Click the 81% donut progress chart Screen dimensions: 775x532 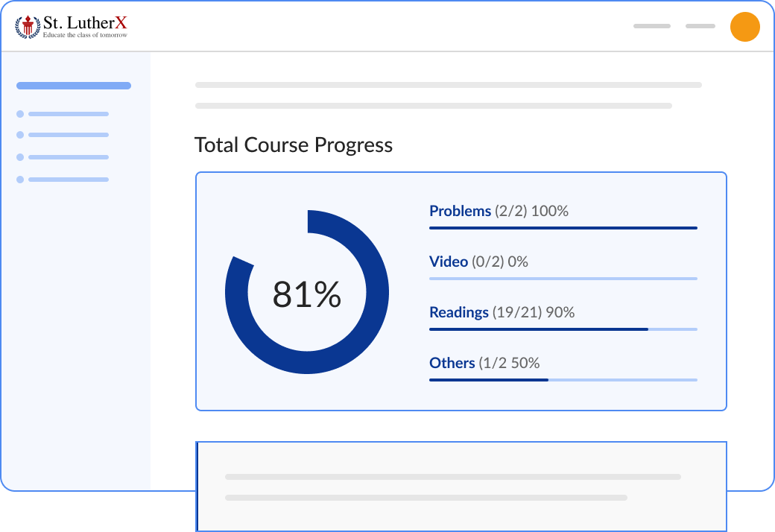click(307, 292)
